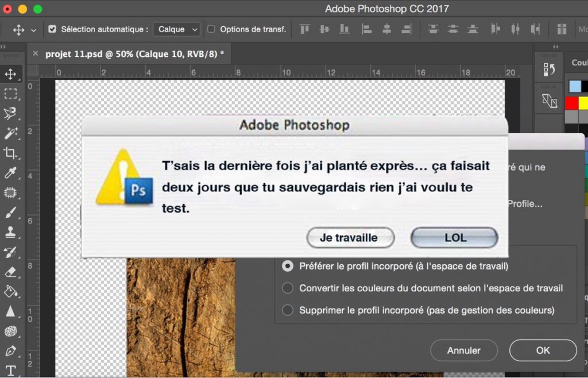Pick the red swatch
The width and height of the screenshot is (588, 378).
click(x=571, y=103)
